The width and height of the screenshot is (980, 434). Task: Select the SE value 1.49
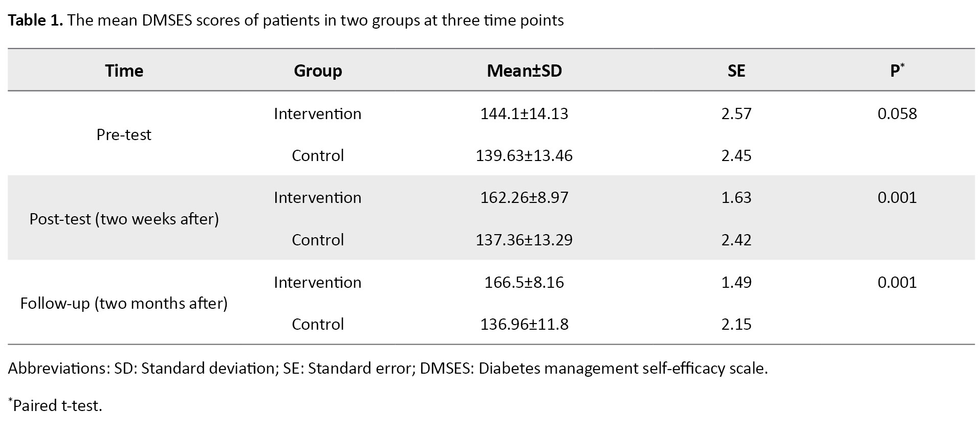click(736, 282)
